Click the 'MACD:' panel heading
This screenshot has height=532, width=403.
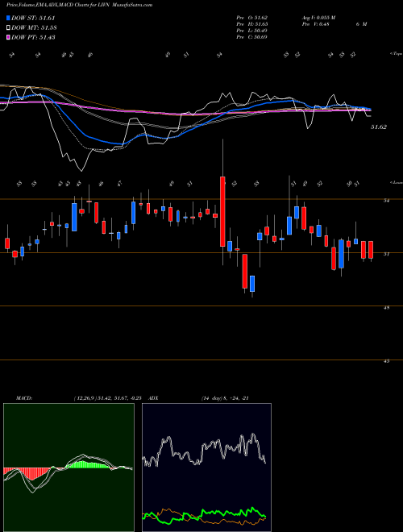point(24,398)
